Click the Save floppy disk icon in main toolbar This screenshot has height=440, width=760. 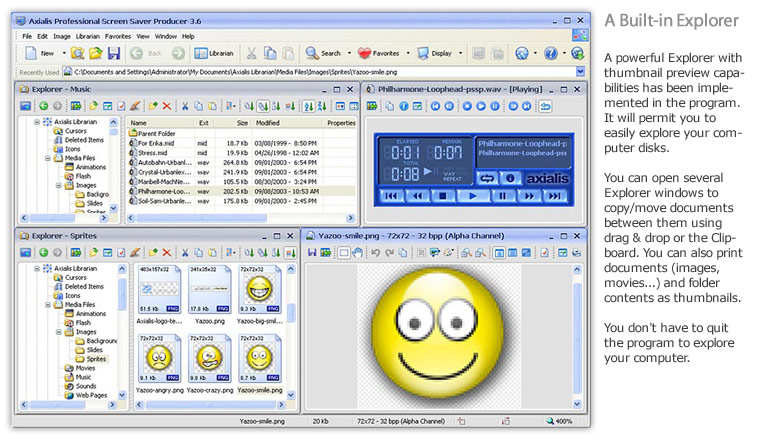pyautogui.click(x=113, y=53)
